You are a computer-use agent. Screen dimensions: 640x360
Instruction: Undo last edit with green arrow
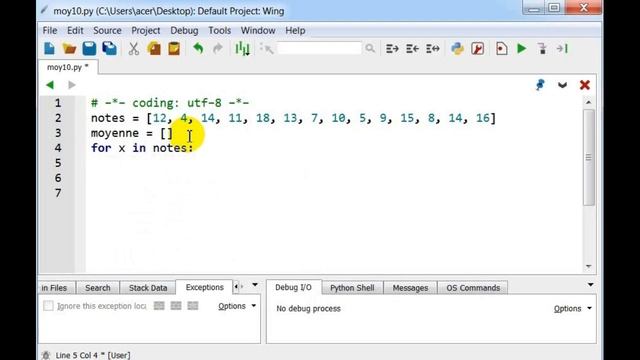[x=198, y=49]
